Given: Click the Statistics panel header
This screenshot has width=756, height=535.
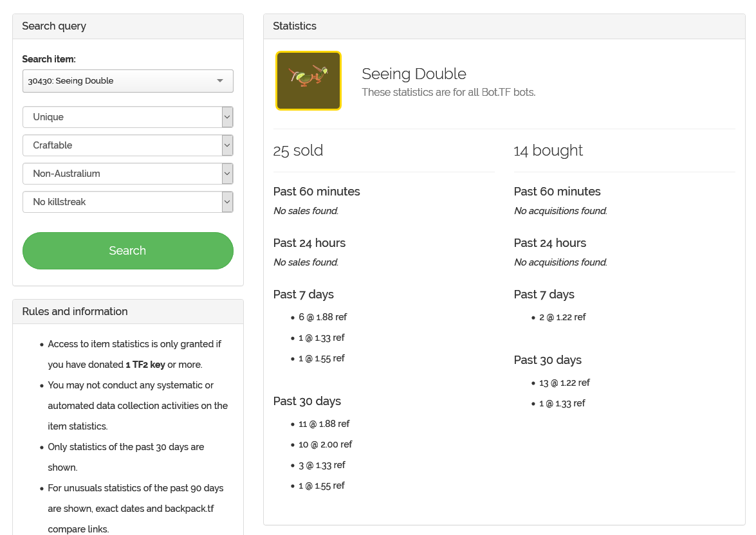Looking at the screenshot, I should click(x=295, y=26).
